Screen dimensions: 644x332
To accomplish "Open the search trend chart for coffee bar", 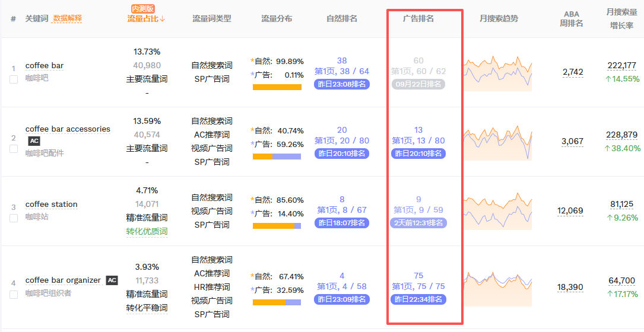I will 498,73.
